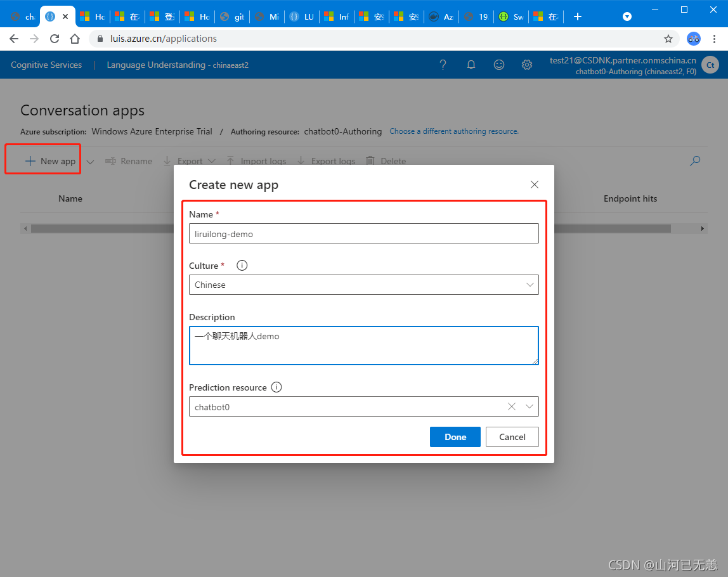
Task: Click the Description text area
Action: point(364,346)
